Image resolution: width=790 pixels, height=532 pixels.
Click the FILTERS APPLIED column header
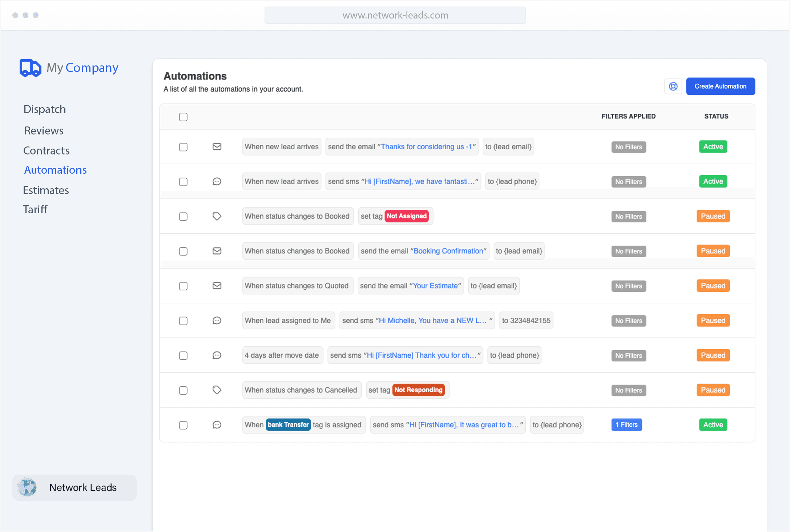629,116
